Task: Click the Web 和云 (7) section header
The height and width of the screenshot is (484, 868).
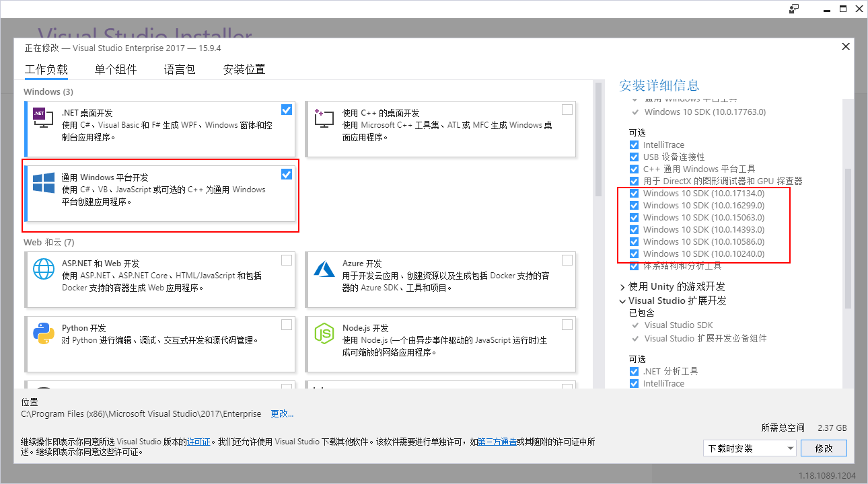Action: click(49, 242)
